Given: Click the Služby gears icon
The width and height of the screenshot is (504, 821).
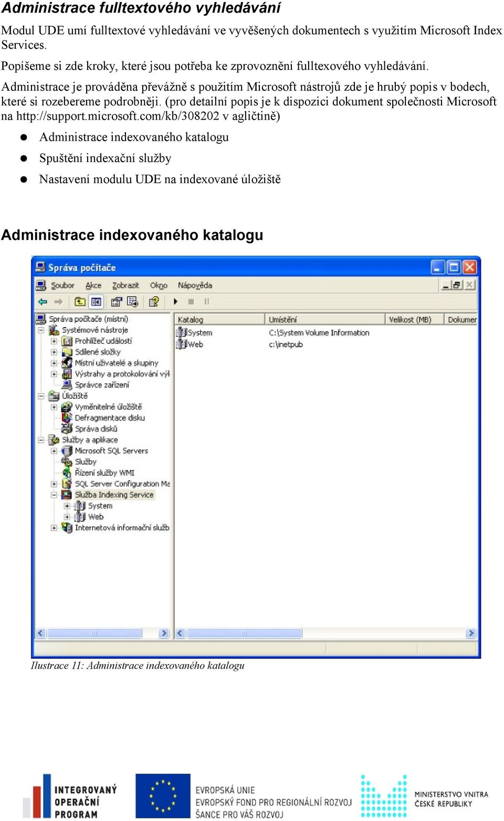Looking at the screenshot, I should (67, 462).
